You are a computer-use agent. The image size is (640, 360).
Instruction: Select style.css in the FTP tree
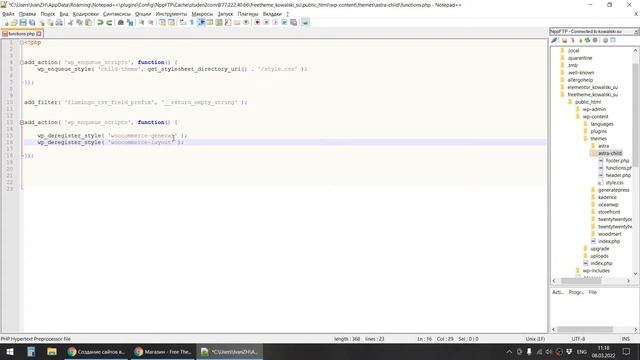pyautogui.click(x=614, y=182)
